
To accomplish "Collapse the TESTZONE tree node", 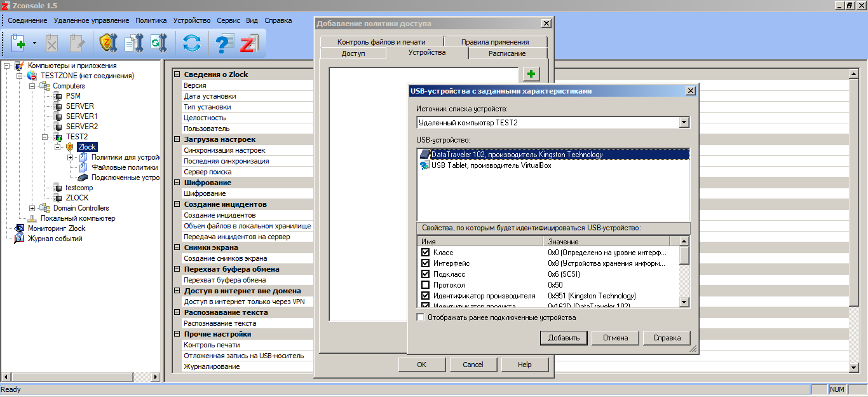I will pyautogui.click(x=20, y=76).
